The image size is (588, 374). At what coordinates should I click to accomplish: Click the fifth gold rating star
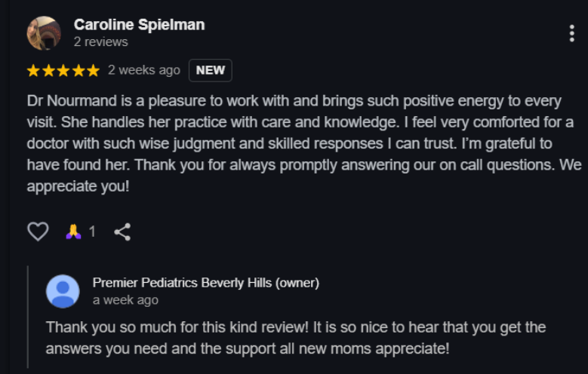point(93,70)
